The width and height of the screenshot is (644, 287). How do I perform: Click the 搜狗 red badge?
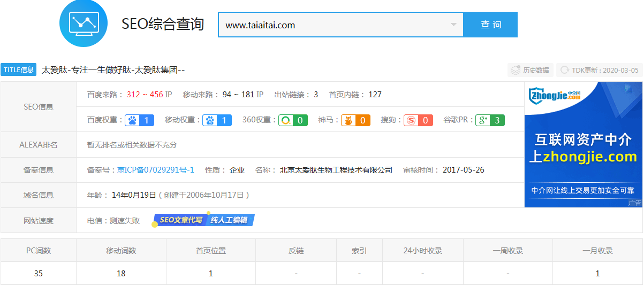point(418,120)
